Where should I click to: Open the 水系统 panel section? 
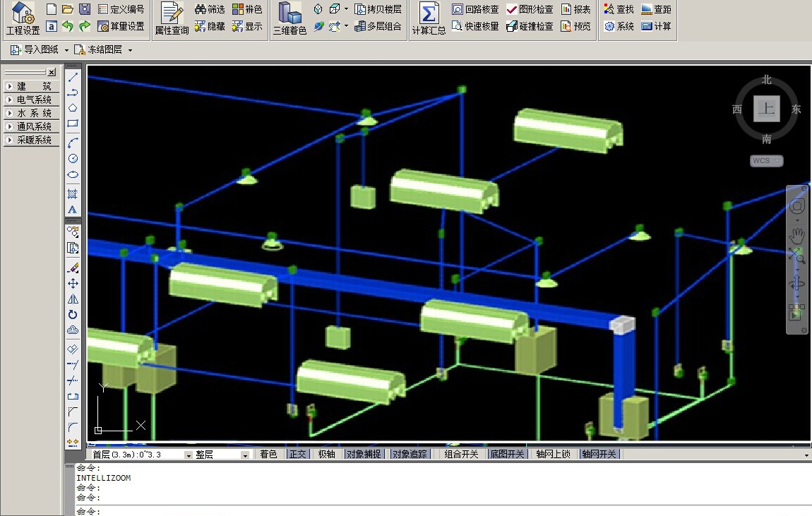click(32, 113)
